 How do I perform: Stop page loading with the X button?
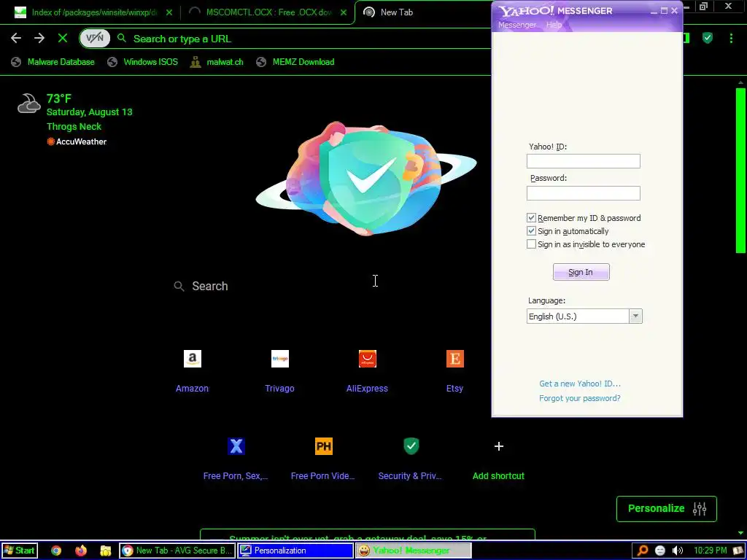tap(63, 39)
